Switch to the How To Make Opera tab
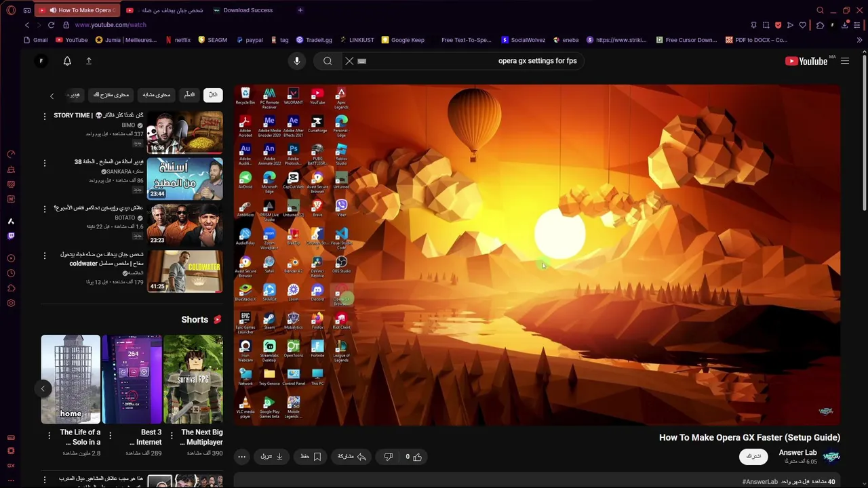This screenshot has width=868, height=488. (x=78, y=10)
